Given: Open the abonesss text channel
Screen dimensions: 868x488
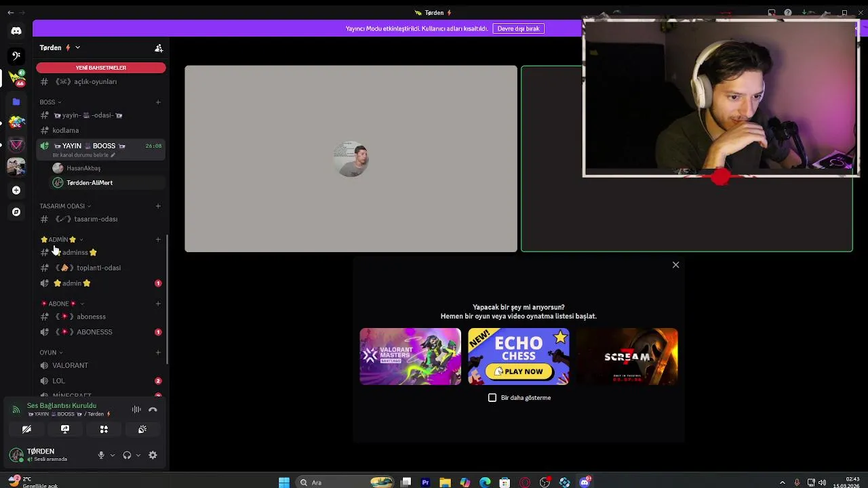Looking at the screenshot, I should pyautogui.click(x=101, y=317).
